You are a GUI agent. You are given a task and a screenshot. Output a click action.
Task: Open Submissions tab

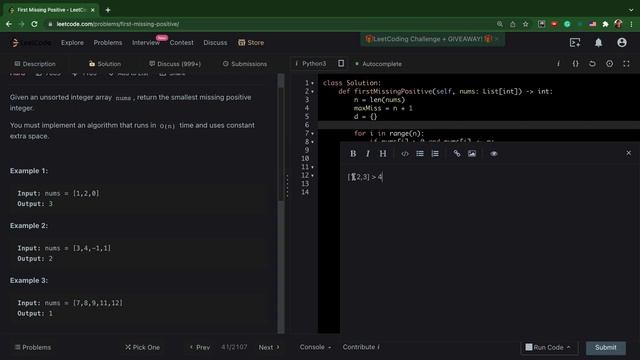(245, 64)
